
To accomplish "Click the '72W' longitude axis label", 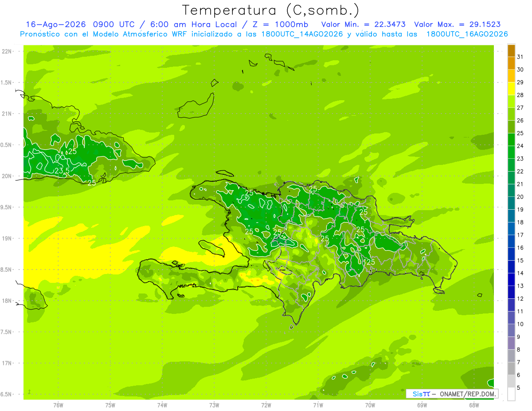I will tap(266, 405).
